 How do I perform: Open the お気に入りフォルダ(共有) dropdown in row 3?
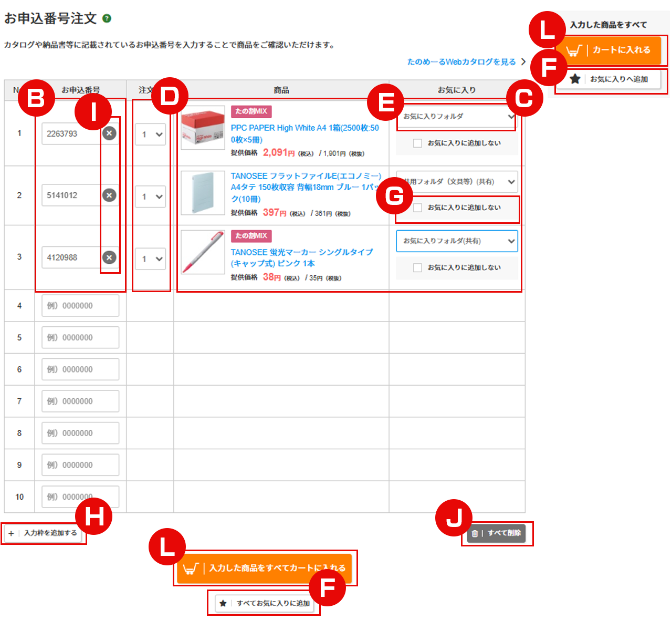click(x=457, y=241)
